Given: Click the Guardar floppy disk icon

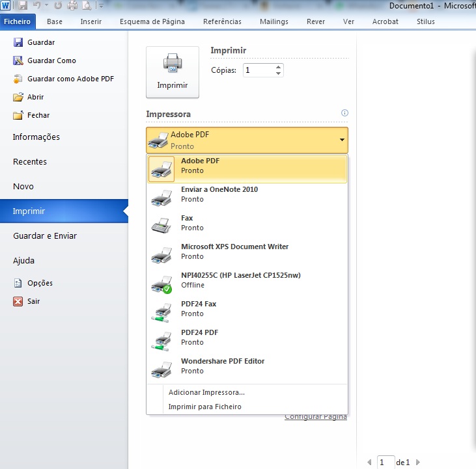Looking at the screenshot, I should (18, 42).
